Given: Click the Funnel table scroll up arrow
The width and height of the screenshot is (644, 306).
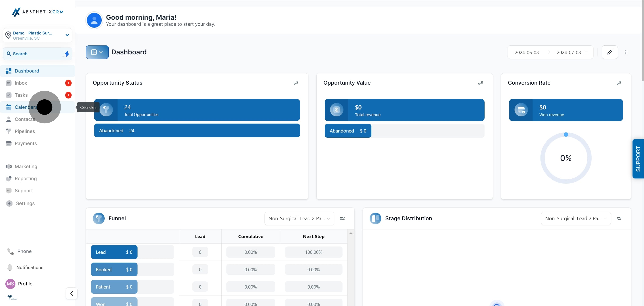Looking at the screenshot, I should click(x=351, y=233).
